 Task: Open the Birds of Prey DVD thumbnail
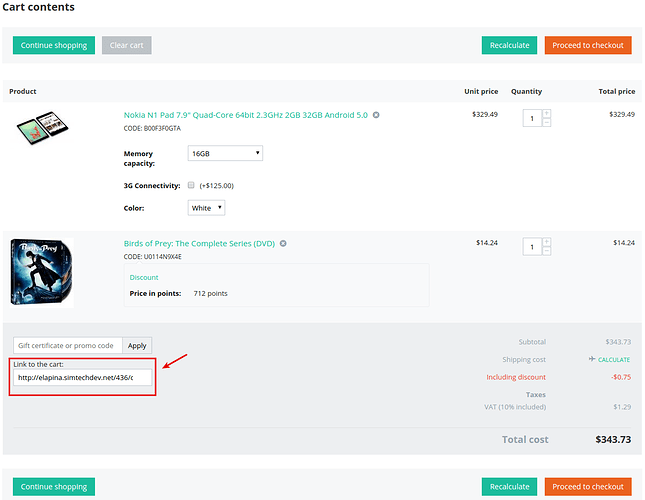[x=42, y=273]
